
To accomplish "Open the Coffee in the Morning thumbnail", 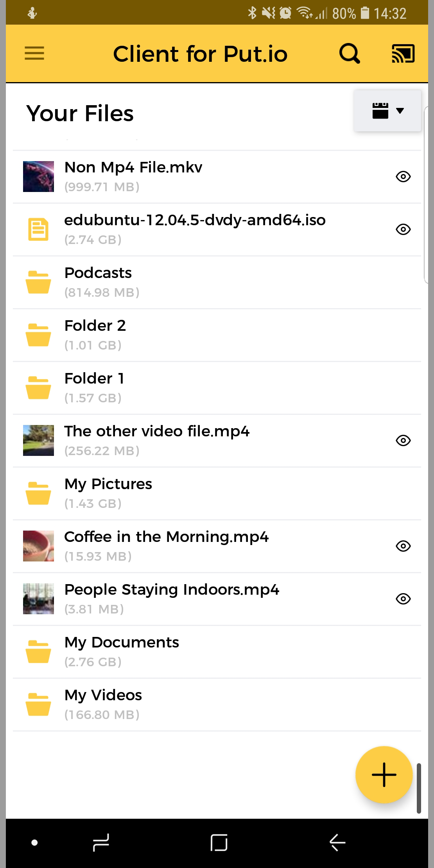I will point(38,546).
